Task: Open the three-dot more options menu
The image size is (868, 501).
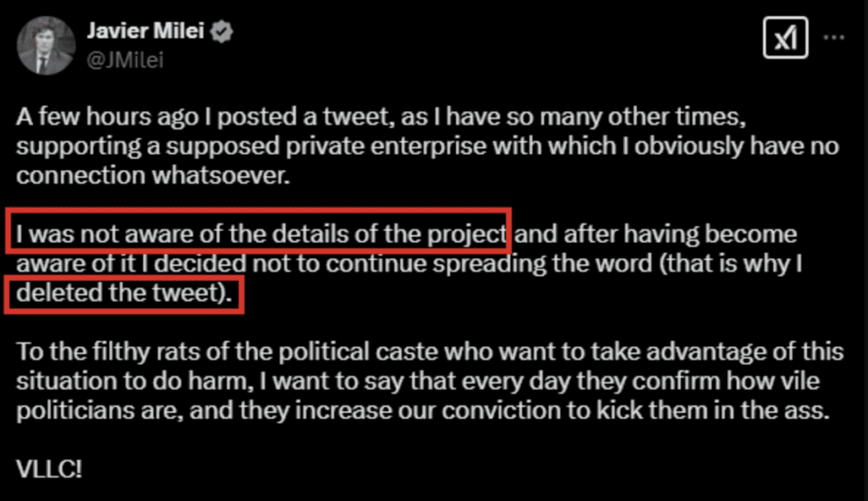Action: [834, 38]
